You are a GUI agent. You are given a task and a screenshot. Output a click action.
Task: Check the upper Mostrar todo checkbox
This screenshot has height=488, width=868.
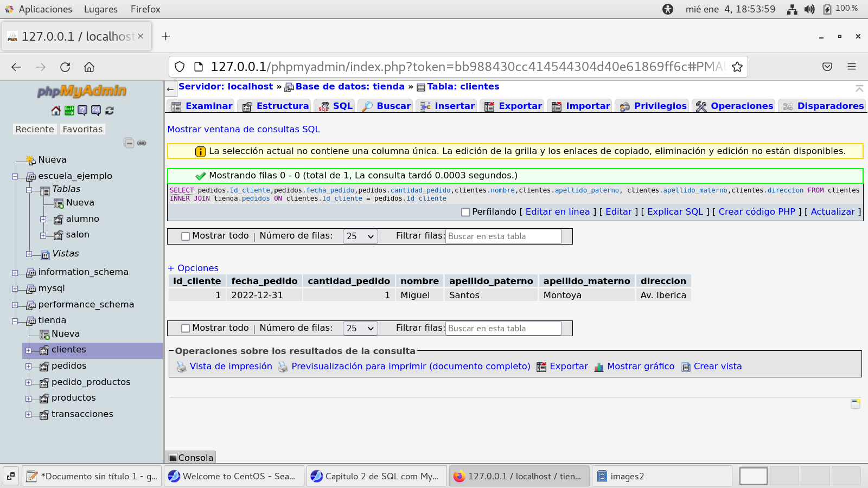[186, 236]
